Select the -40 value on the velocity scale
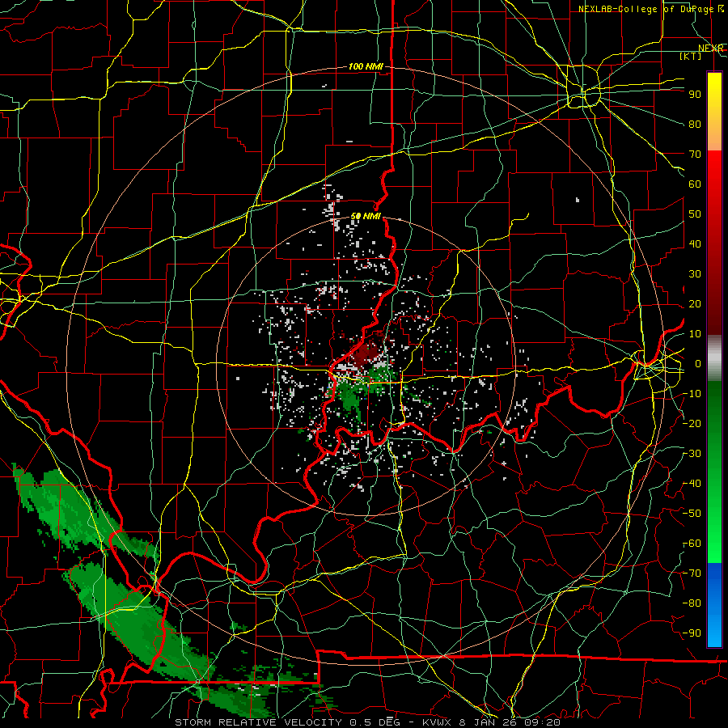Screen dimensions: 728x728 (x=692, y=484)
